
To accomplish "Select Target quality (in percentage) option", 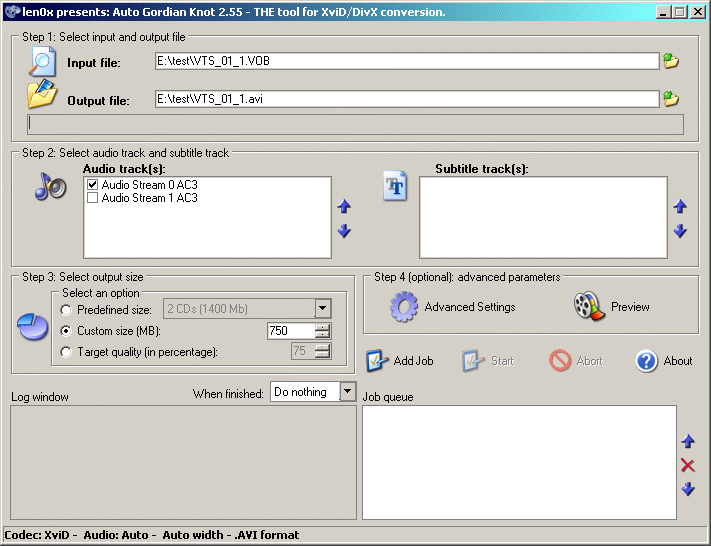I will tap(66, 352).
